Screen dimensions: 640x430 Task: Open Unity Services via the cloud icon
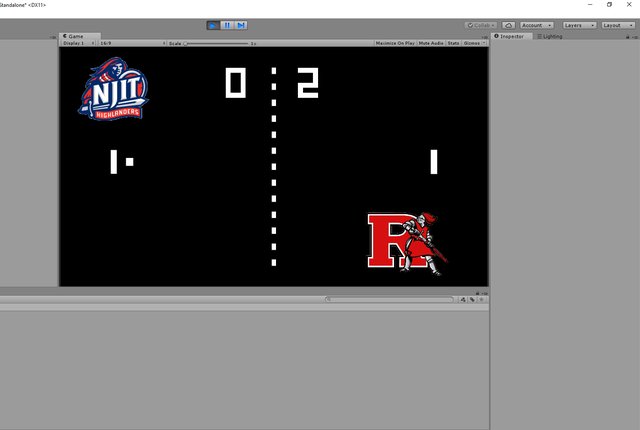point(508,25)
